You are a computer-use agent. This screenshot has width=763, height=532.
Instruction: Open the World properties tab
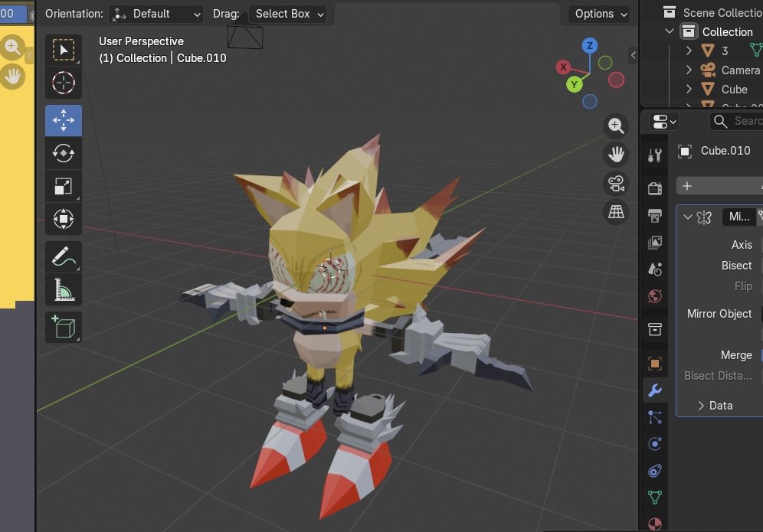coord(655,295)
